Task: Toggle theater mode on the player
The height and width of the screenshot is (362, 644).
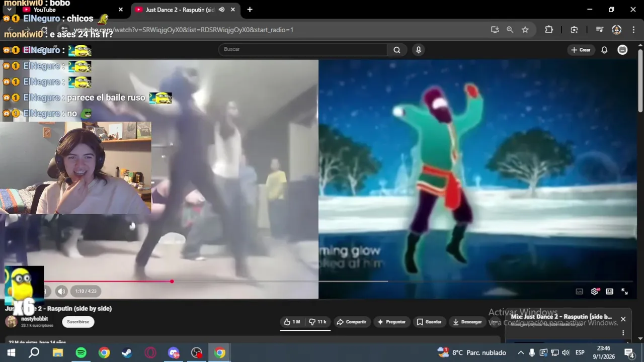Action: [609, 291]
